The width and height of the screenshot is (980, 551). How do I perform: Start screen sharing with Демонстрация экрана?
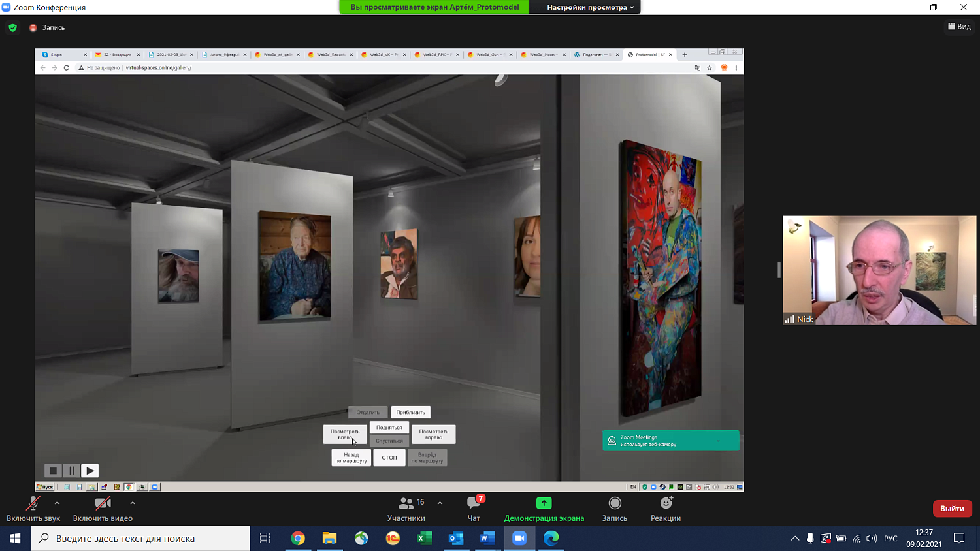[544, 509]
